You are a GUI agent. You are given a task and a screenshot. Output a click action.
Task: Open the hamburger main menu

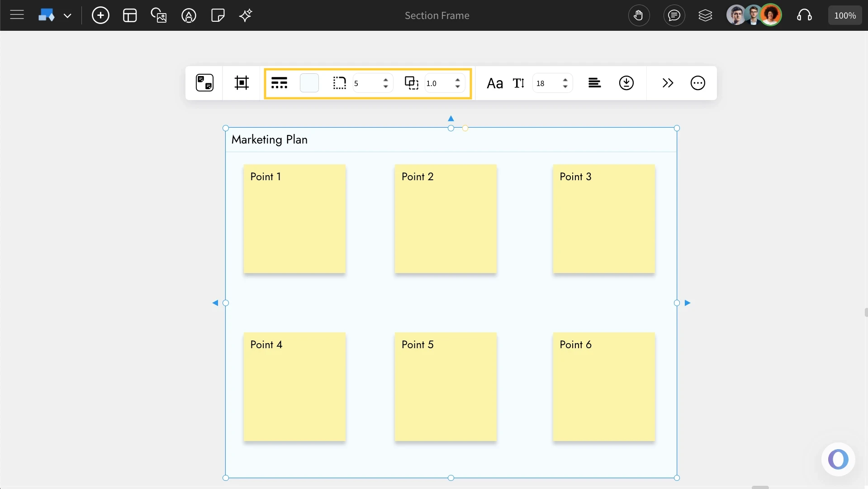pos(17,15)
